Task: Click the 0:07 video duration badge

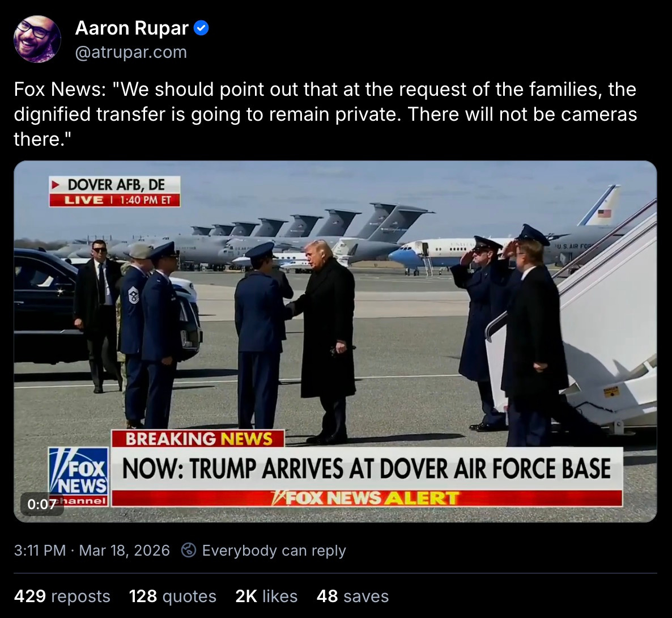Action: pyautogui.click(x=42, y=504)
